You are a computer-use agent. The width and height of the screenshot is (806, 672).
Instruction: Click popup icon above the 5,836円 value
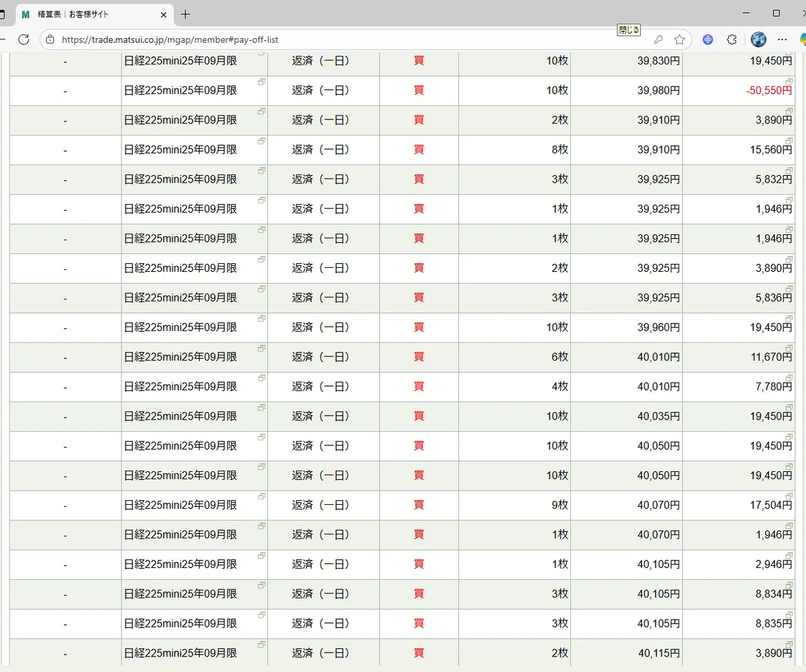[789, 289]
